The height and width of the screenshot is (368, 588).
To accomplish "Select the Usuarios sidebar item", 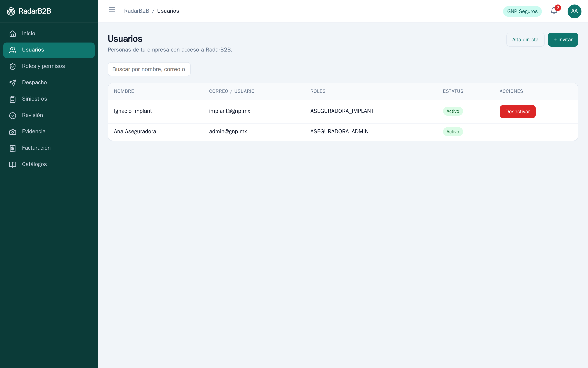I will tap(49, 50).
